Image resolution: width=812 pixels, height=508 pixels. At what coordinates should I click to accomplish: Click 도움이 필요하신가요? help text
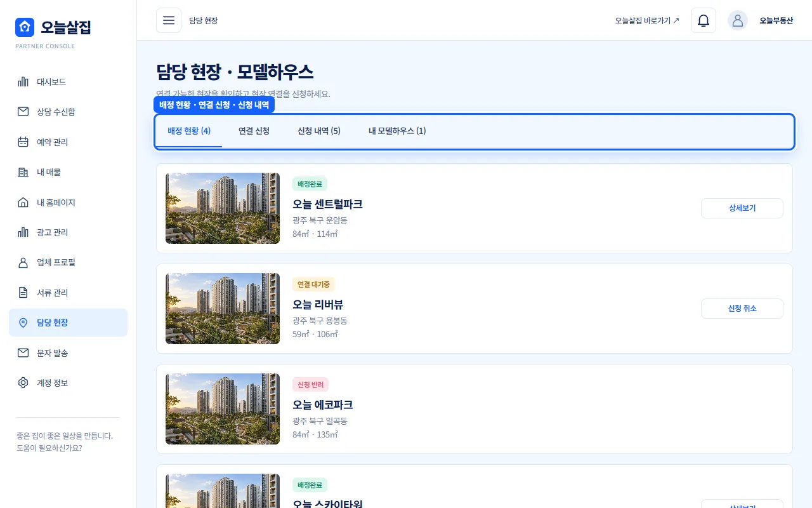click(49, 448)
